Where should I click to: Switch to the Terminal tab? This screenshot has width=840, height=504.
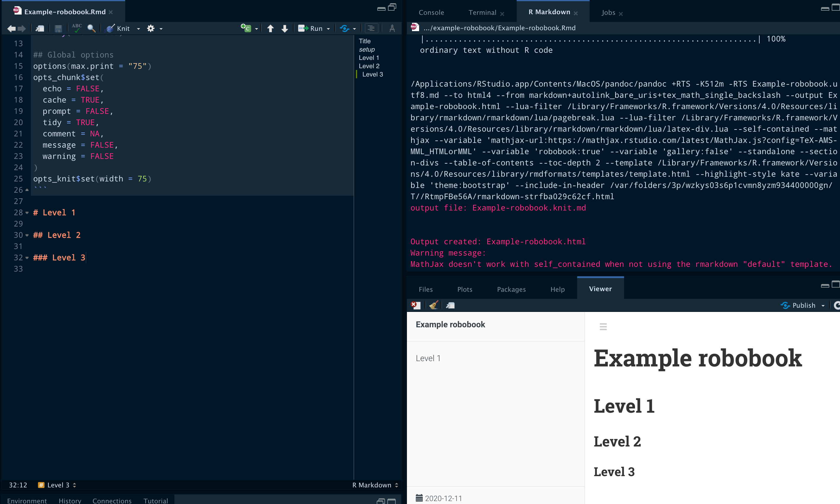[482, 12]
